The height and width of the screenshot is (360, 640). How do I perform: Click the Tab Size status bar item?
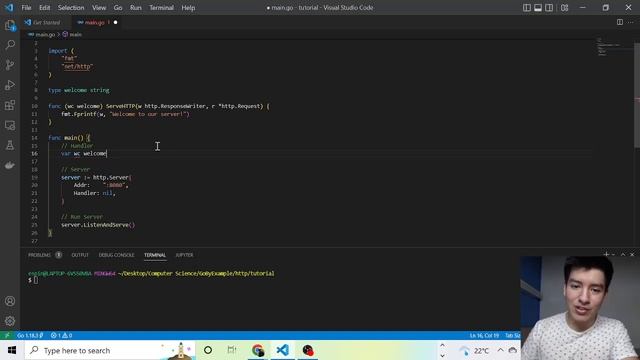513,335
